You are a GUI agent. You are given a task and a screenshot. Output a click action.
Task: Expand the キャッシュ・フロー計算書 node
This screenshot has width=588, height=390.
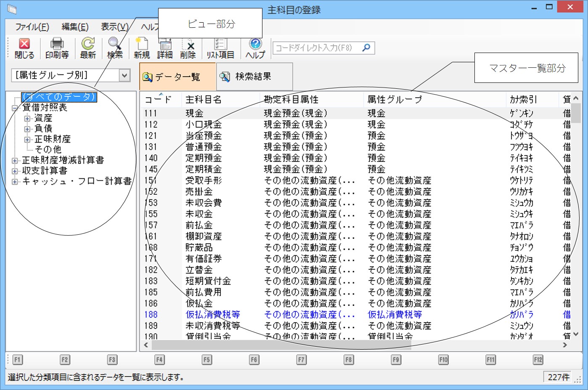15,182
